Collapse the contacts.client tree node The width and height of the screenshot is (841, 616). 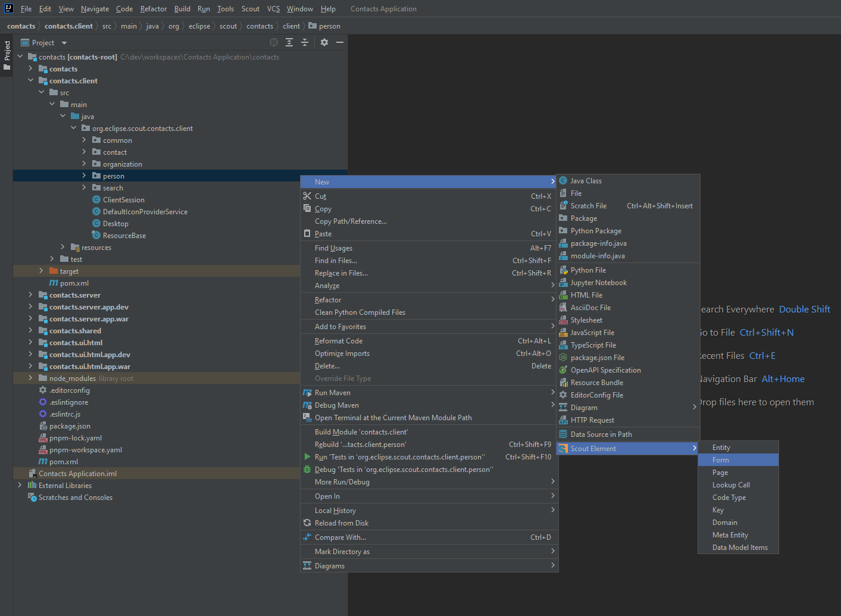click(x=31, y=80)
